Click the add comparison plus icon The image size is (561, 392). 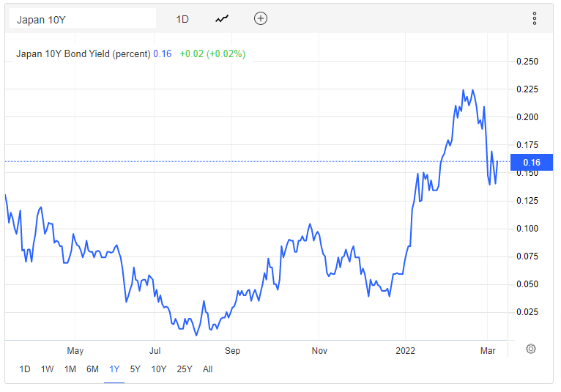[261, 19]
